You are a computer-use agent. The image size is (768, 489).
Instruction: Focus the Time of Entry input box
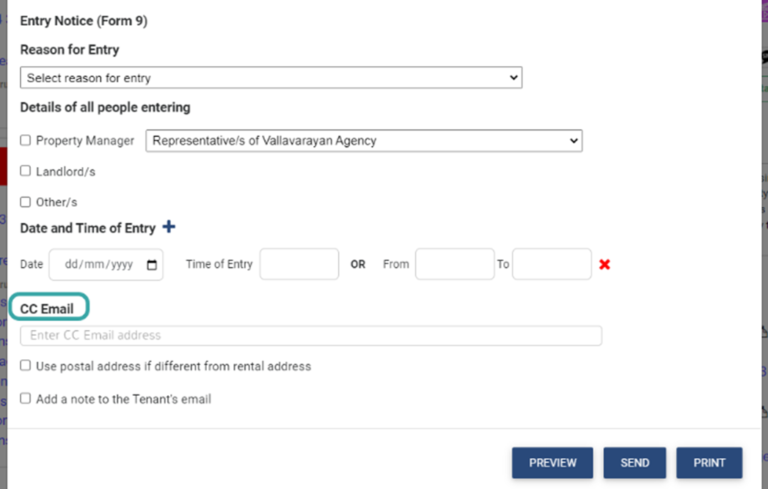(x=299, y=265)
